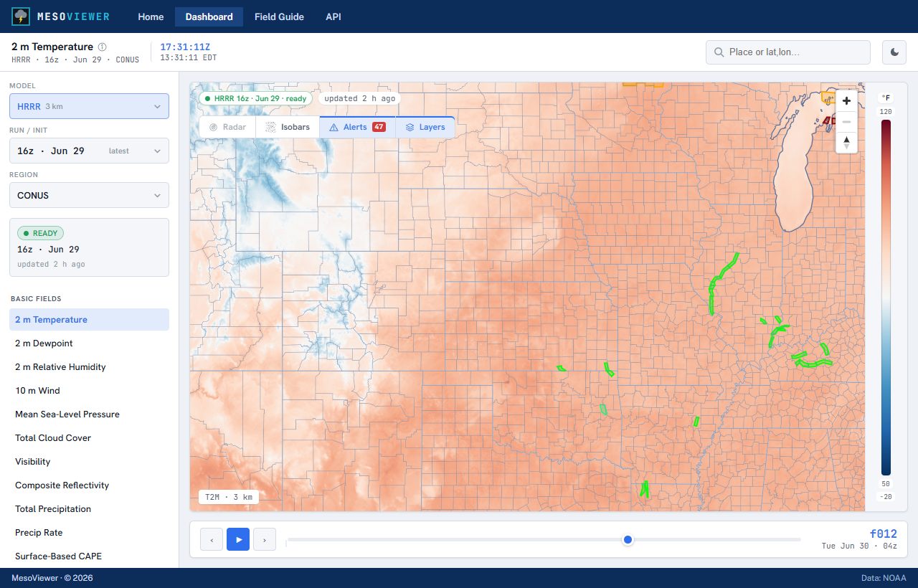Open the 2 m Temperature info icon
This screenshot has height=588, width=918.
pos(102,47)
